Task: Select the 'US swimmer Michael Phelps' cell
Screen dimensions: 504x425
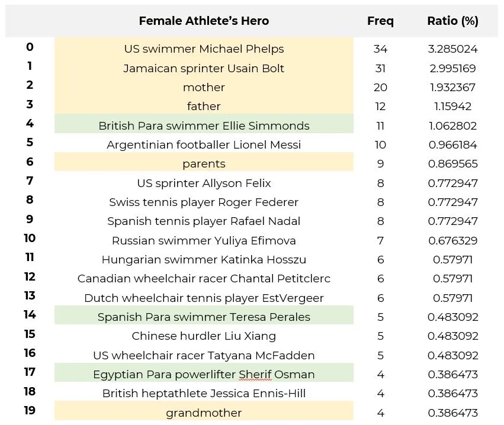Action: (204, 49)
